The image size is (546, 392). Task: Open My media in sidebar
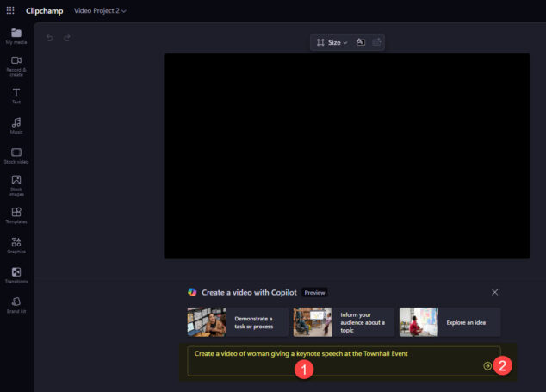[x=16, y=36]
